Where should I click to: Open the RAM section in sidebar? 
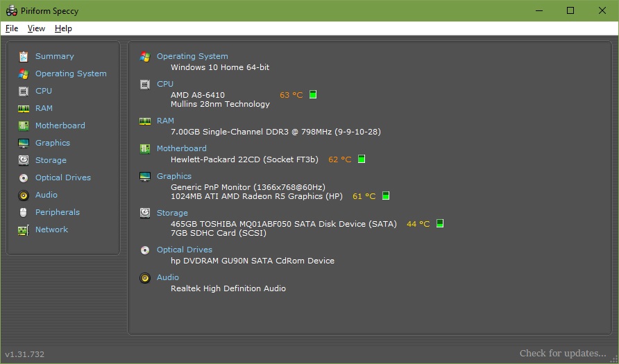tap(44, 108)
